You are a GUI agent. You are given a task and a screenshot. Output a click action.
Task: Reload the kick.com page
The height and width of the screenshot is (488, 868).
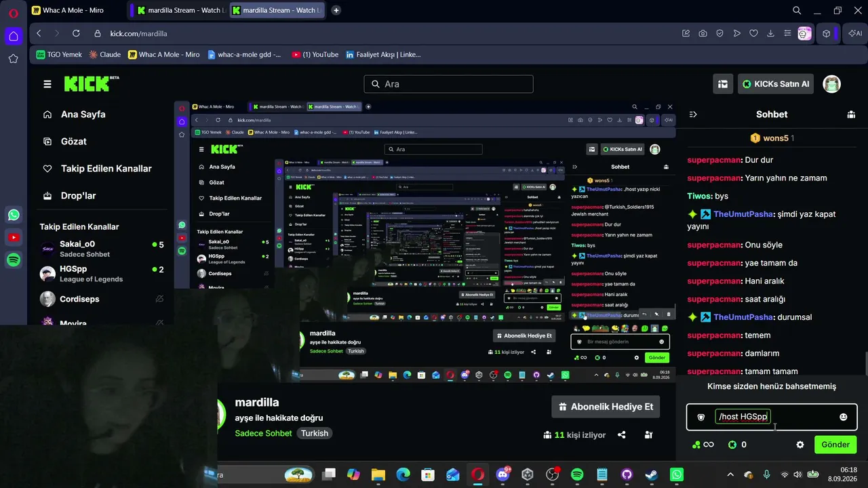[76, 33]
